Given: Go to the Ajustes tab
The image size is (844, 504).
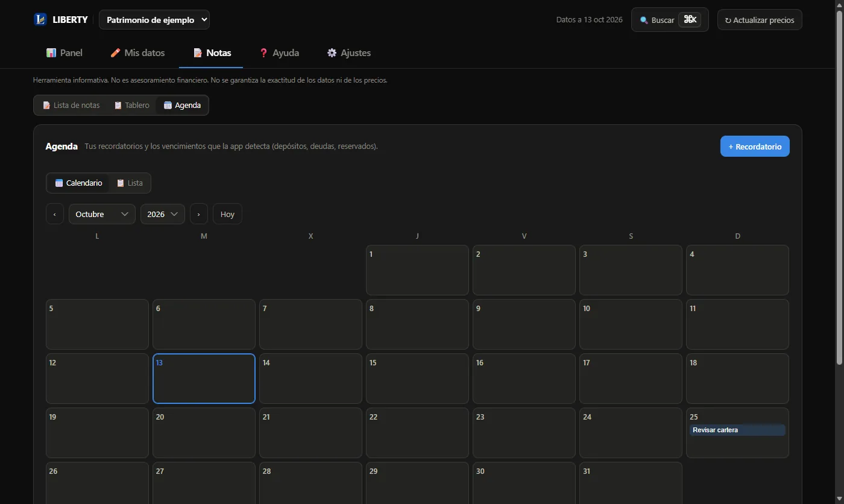Looking at the screenshot, I should (348, 52).
